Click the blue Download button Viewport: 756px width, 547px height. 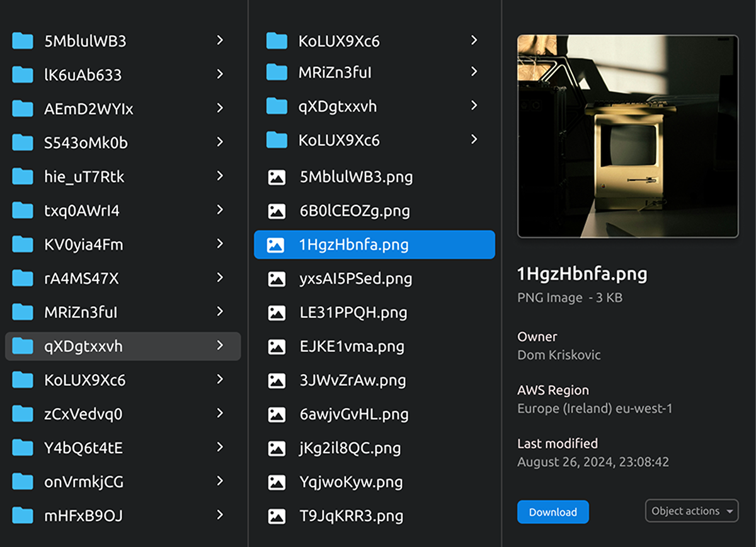point(553,512)
